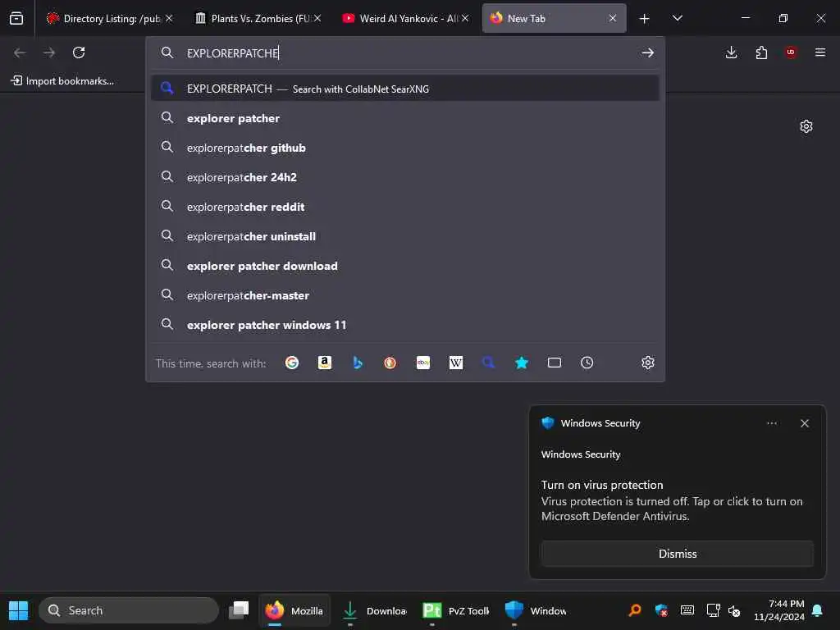This screenshot has height=630, width=840.
Task: Close the Weird Al Yankovic tab
Action: (x=465, y=18)
